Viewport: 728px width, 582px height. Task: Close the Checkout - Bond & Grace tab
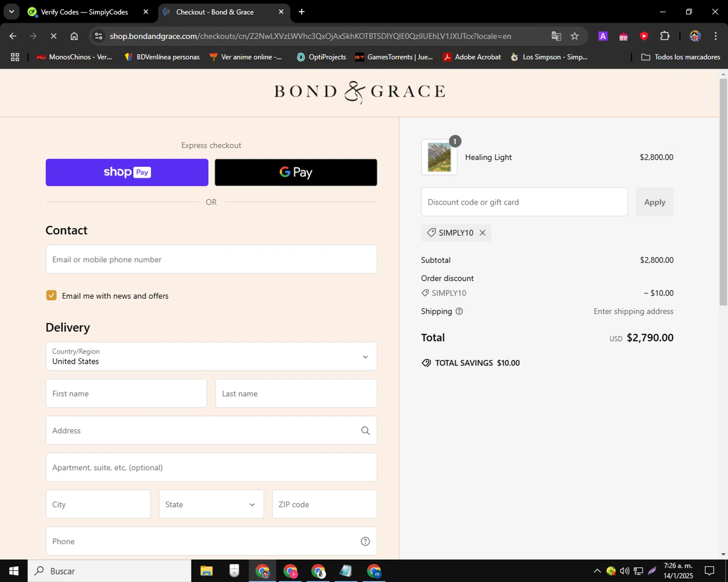(281, 12)
